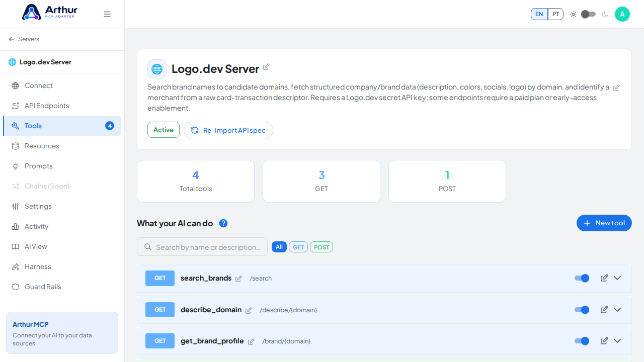Click the AI View book icon
Viewport: 644px width, 362px height.
[16, 246]
